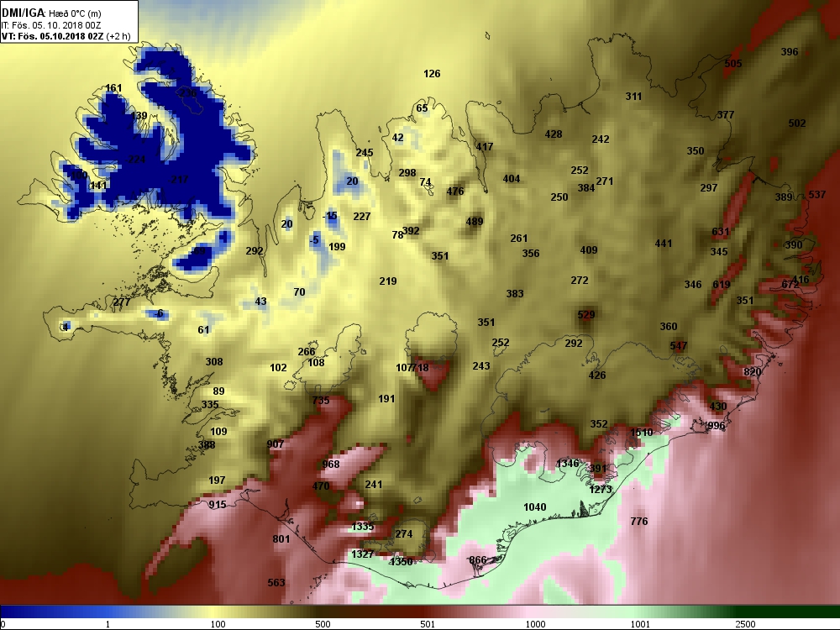Select the 735 reading

320,401
